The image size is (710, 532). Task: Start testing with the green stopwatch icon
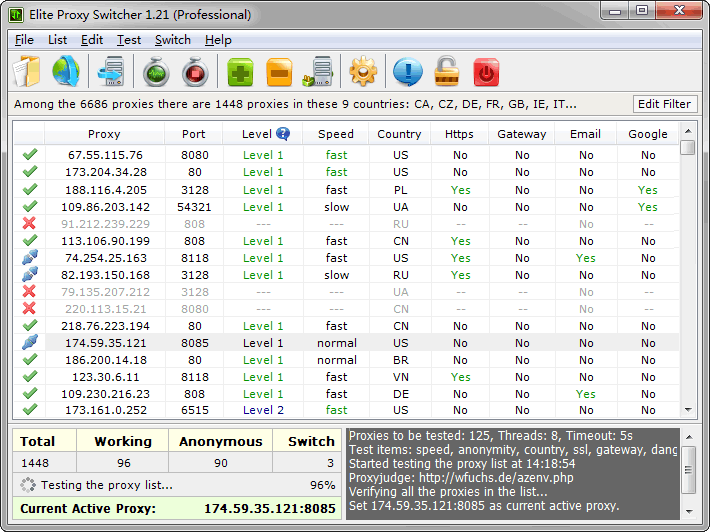pyautogui.click(x=156, y=71)
